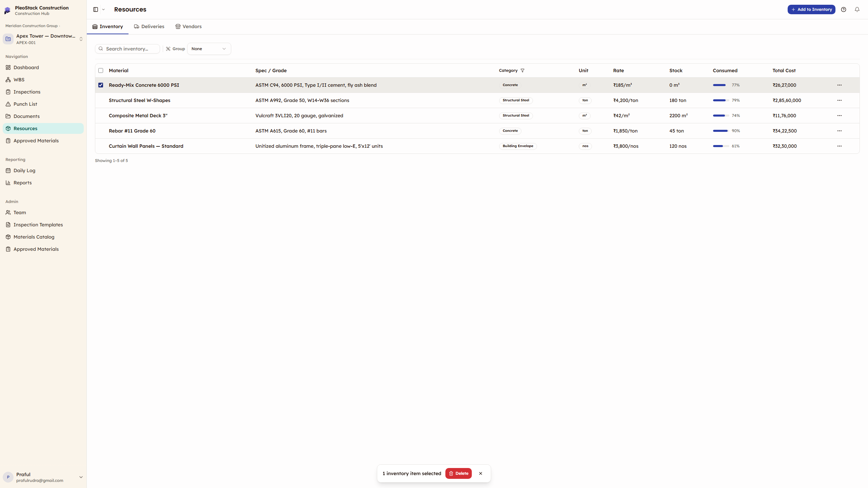
Task: Open the chevron next to sidebar toggle
Action: [103, 9]
